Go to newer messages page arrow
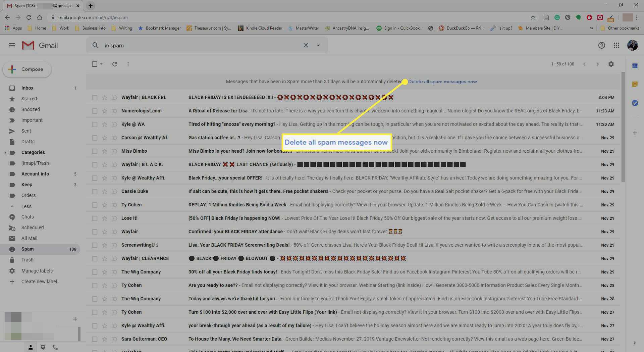The image size is (644, 352). 584,64
